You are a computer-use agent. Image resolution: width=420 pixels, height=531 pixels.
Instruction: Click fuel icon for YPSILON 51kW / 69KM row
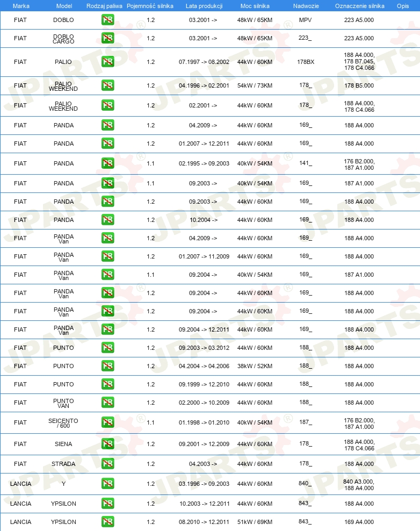(x=107, y=522)
